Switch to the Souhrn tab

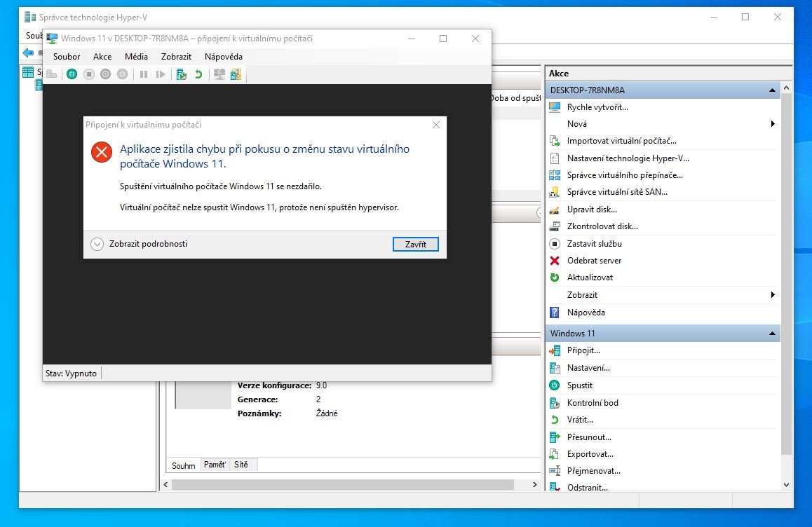[183, 465]
